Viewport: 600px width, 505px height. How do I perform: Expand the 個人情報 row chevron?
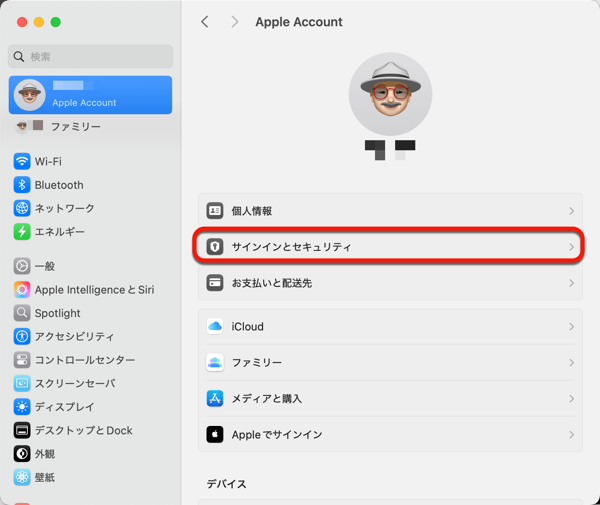coord(571,211)
